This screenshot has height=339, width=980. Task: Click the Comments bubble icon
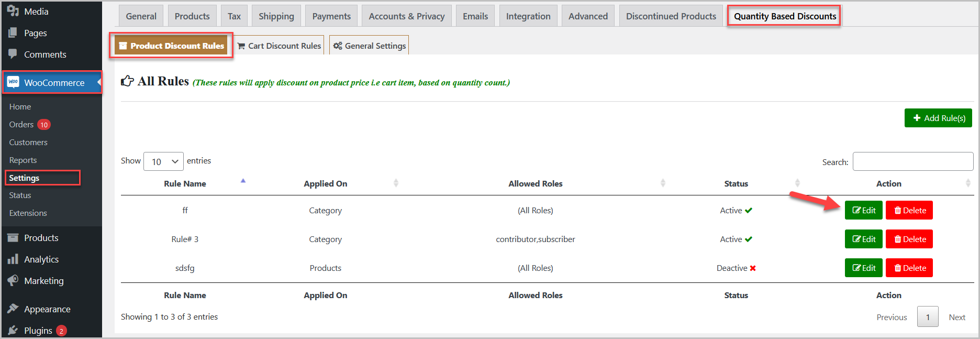point(13,54)
